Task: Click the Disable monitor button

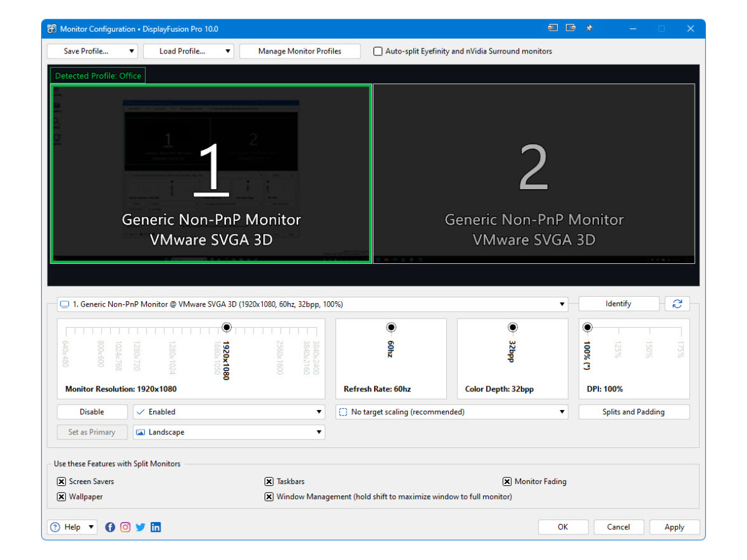Action: (x=92, y=412)
